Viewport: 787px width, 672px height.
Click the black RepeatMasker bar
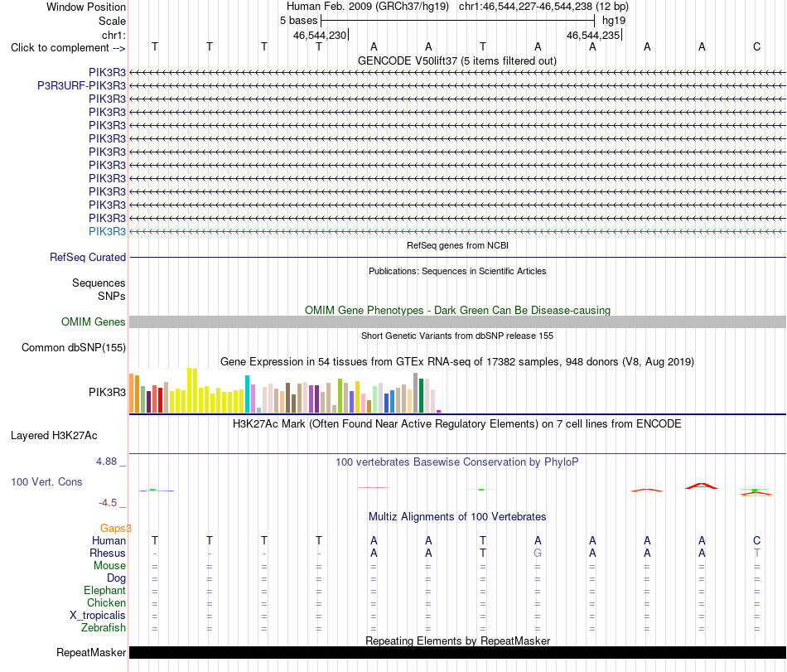click(x=457, y=652)
